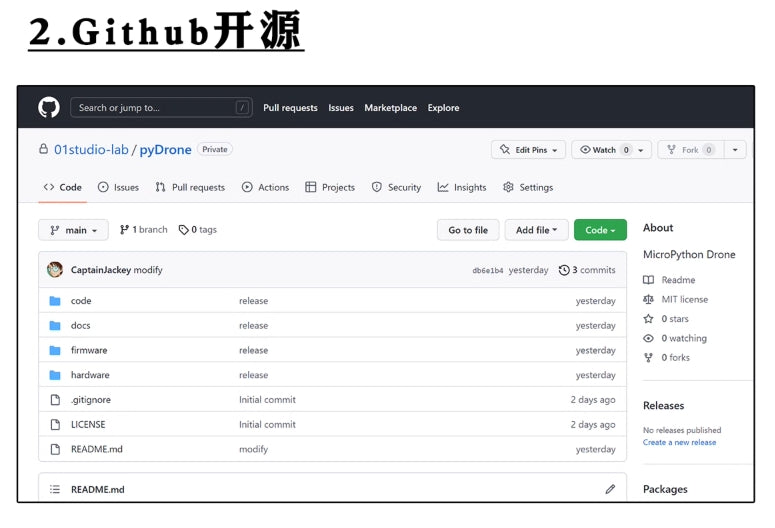The image size is (775, 528).
Task: View the Insights tab
Action: [x=462, y=187]
